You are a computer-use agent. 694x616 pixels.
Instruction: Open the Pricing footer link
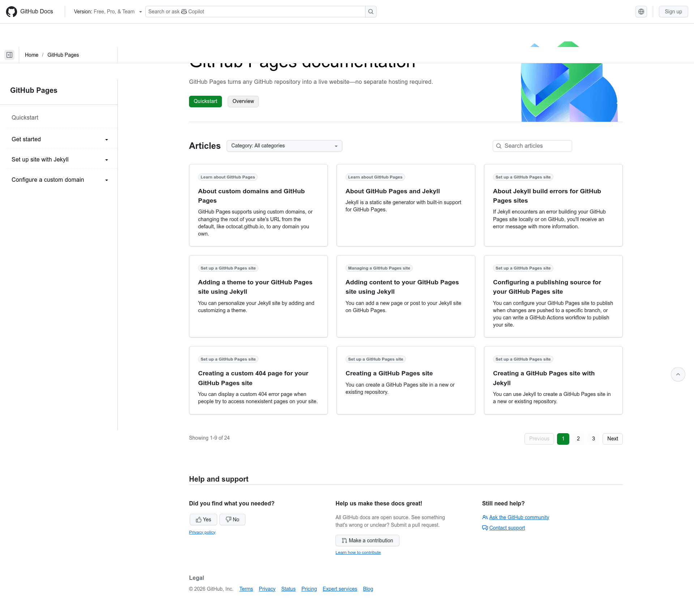click(309, 589)
